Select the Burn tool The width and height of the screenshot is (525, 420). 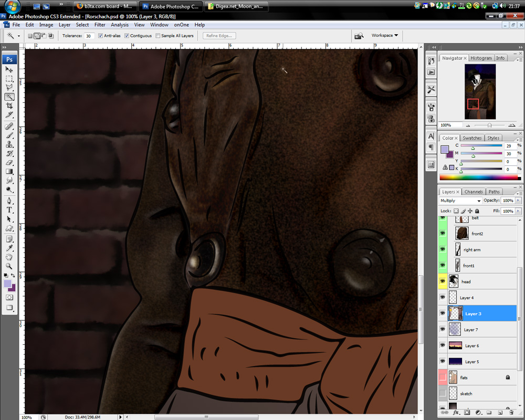pyautogui.click(x=9, y=190)
